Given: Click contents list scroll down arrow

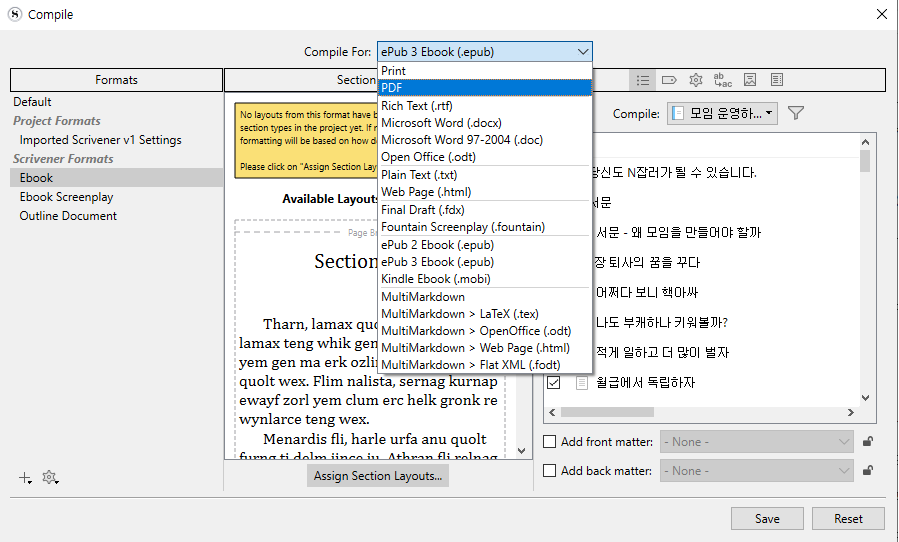Looking at the screenshot, I should pyautogui.click(x=865, y=397).
